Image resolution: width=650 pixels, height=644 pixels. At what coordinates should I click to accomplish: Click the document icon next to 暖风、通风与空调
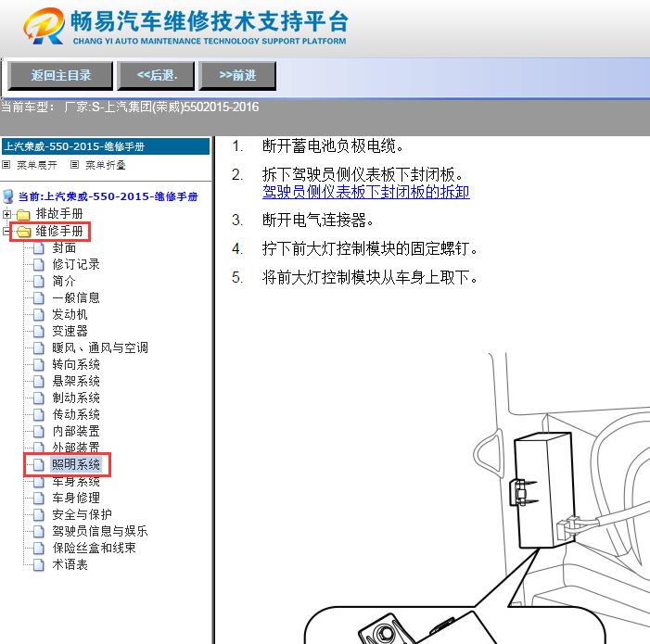point(39,347)
